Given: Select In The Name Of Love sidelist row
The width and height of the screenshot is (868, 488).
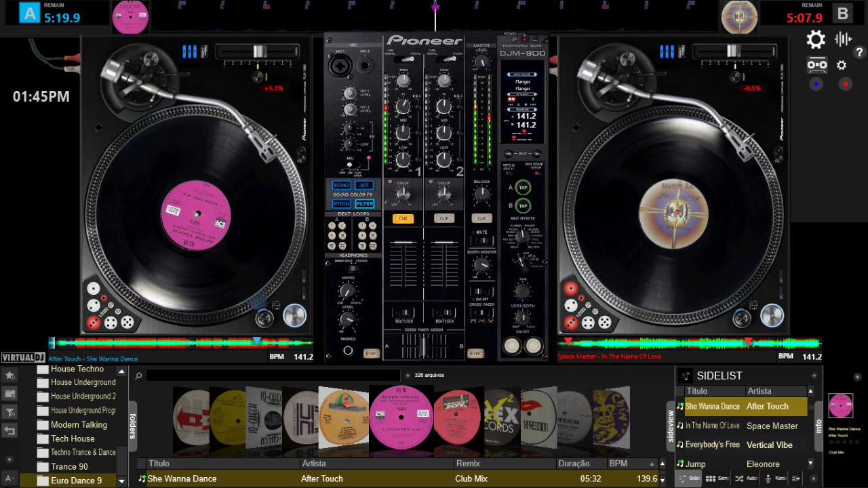Looking at the screenshot, I should [742, 426].
